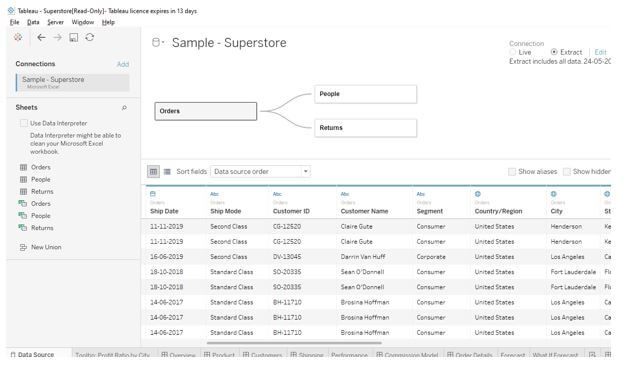Image resolution: width=626 pixels, height=369 pixels.
Task: Click the New Union label
Action: (46, 248)
